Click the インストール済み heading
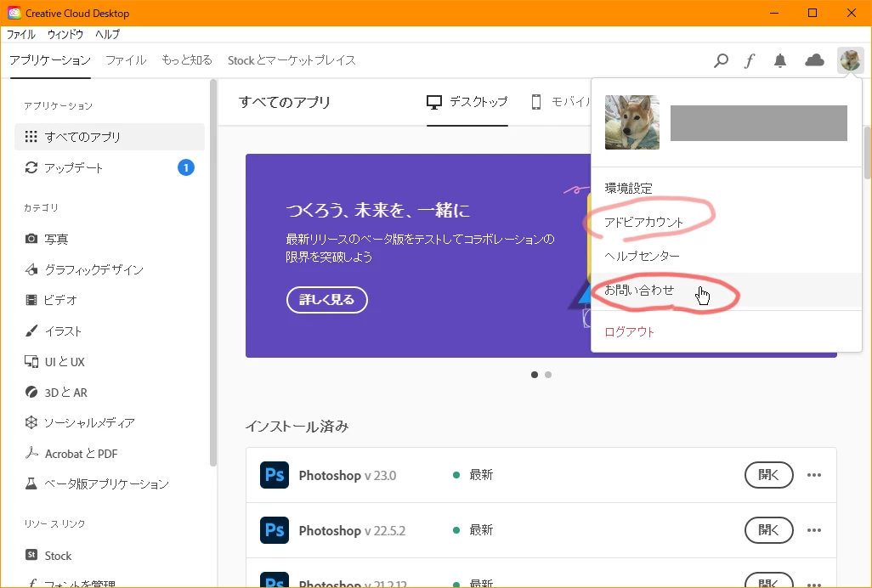872x588 pixels. (297, 427)
